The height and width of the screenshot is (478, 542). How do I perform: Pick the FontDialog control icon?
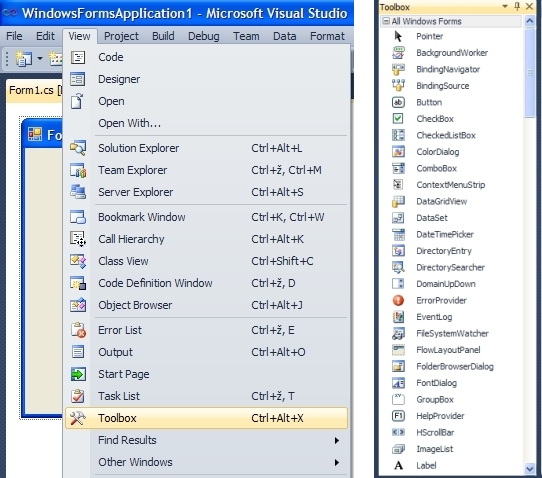point(398,383)
